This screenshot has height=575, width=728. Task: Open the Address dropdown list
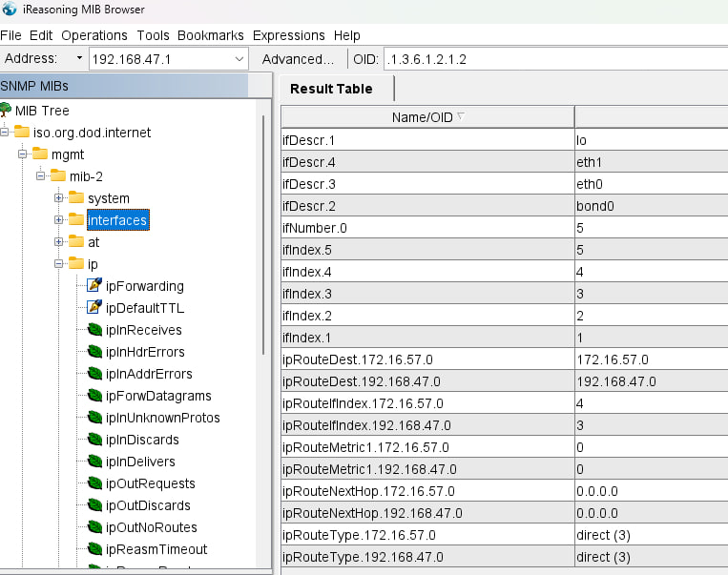point(239,59)
